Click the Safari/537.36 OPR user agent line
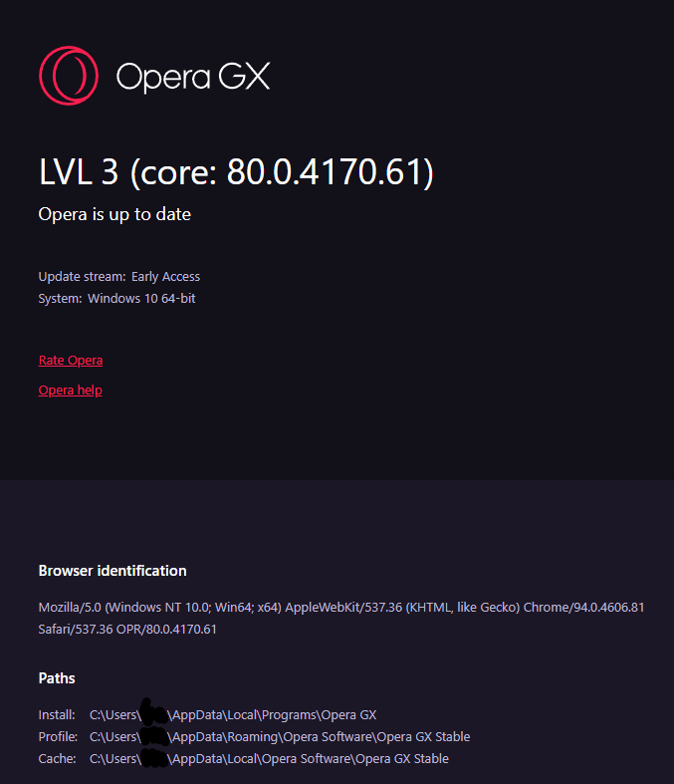The height and width of the screenshot is (784, 674). tap(127, 629)
